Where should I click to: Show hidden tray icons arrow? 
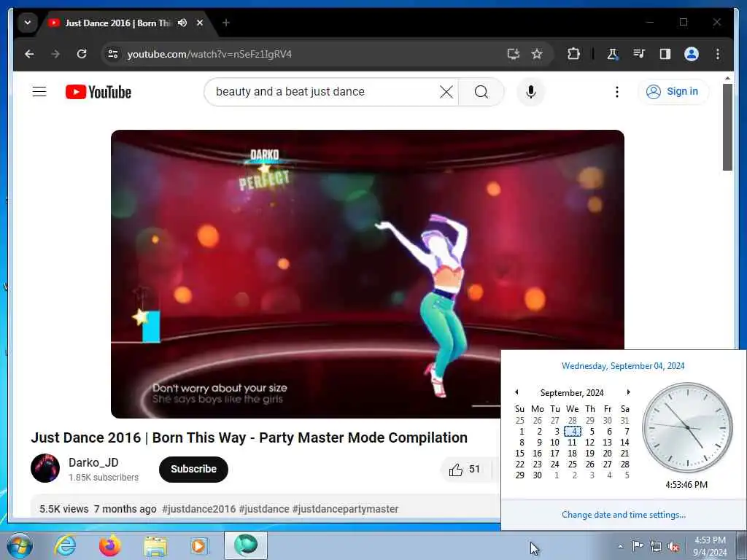[620, 546]
